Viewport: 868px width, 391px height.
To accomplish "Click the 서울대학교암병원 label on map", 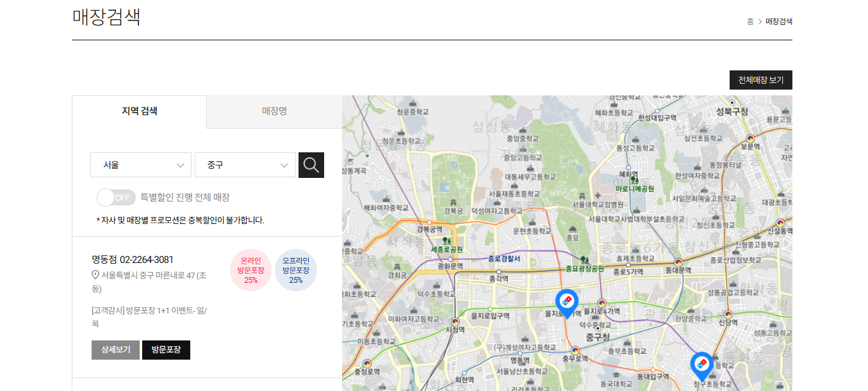I will pyautogui.click(x=598, y=204).
